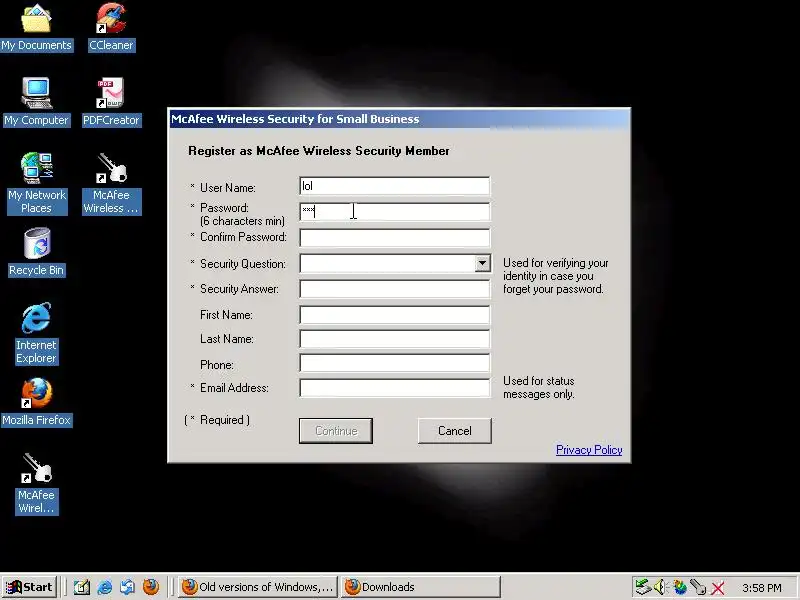Click the grayed-out Continue button
The height and width of the screenshot is (600, 800).
pos(336,431)
